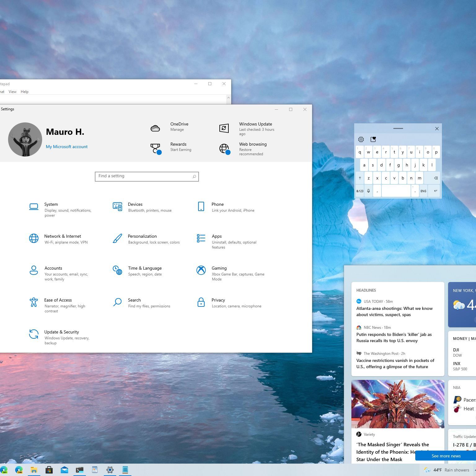Open Vaccine restrictions vanish headline
This screenshot has height=476, width=476.
[395, 364]
